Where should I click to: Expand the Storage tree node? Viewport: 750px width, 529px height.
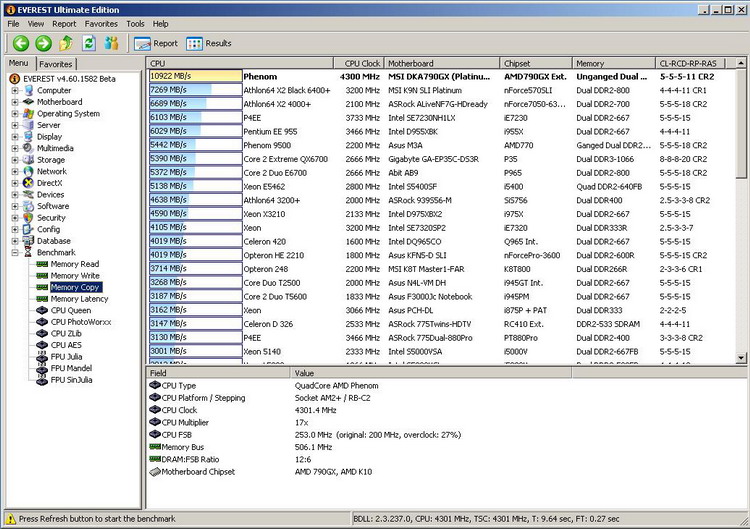pyautogui.click(x=15, y=160)
